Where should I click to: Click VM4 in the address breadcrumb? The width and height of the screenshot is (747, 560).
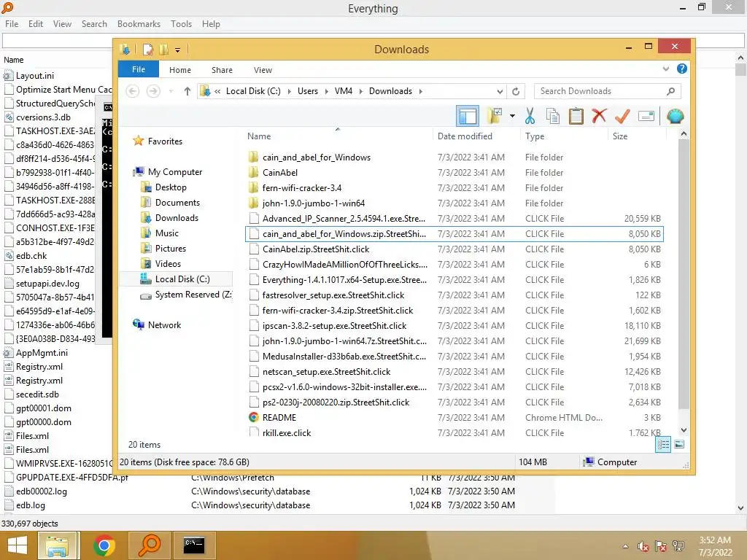click(343, 91)
